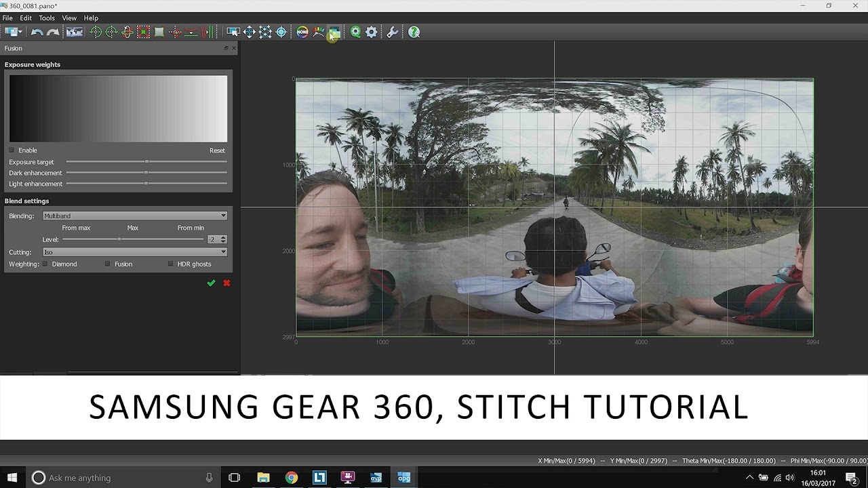Open the Windows Start menu
Image resolution: width=868 pixels, height=488 pixels.
point(12,478)
